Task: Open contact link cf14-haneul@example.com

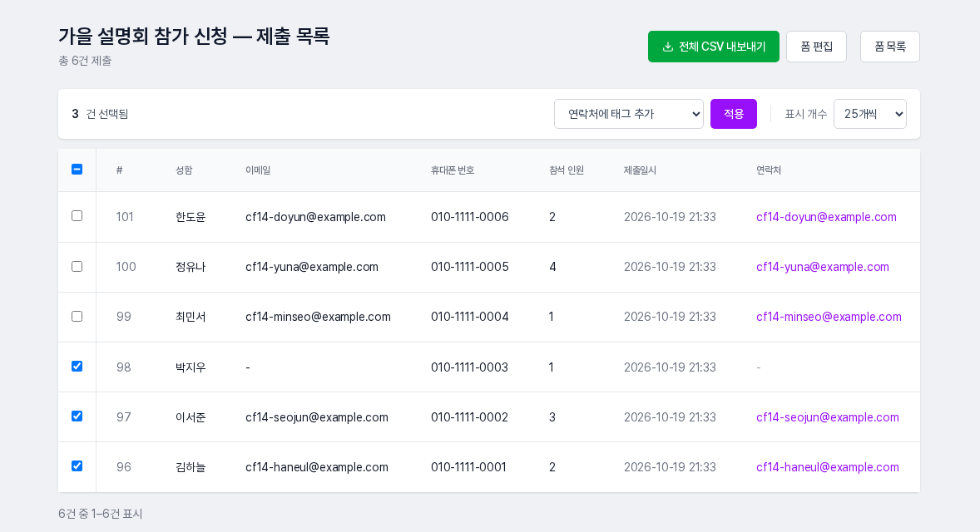Action: [x=828, y=467]
